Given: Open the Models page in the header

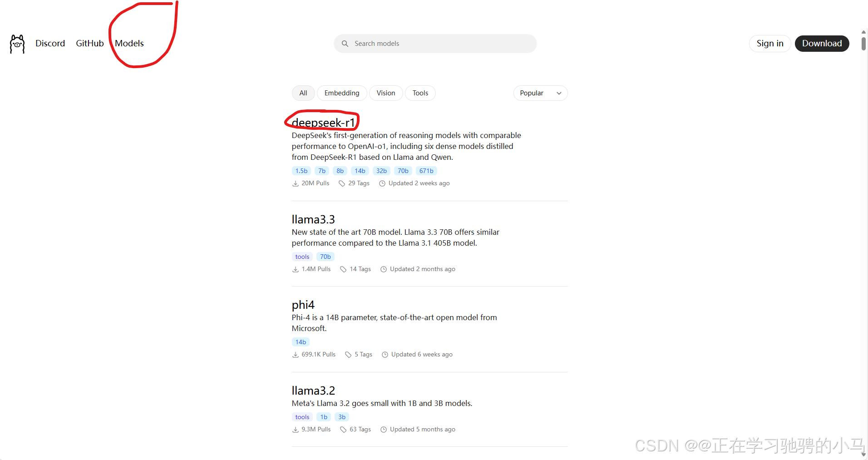Looking at the screenshot, I should tap(129, 44).
